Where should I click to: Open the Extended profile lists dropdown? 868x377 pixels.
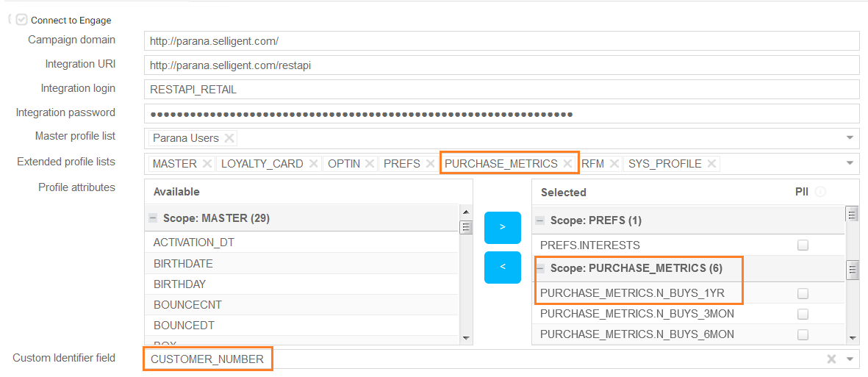point(850,163)
